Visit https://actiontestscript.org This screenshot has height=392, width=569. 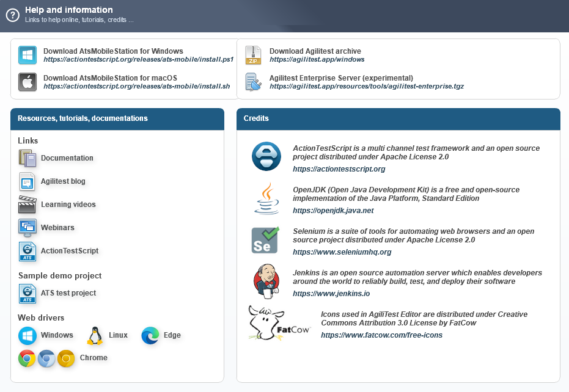[x=339, y=169]
